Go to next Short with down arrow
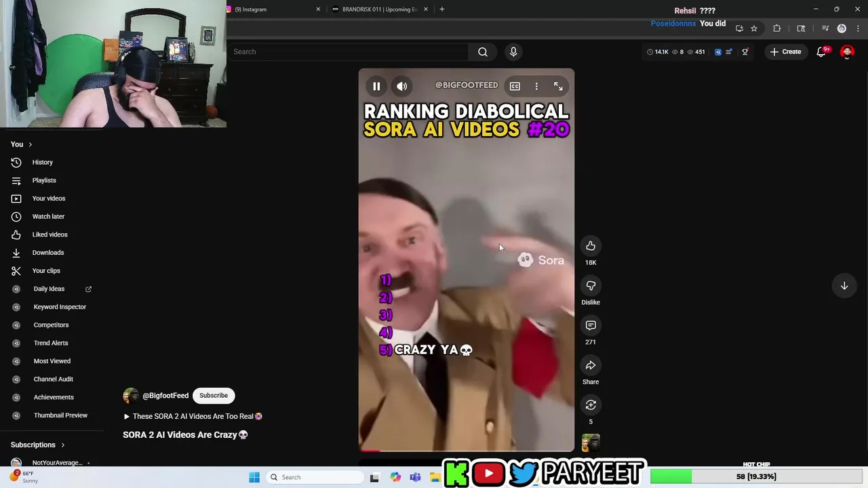This screenshot has width=868, height=488. (x=844, y=286)
